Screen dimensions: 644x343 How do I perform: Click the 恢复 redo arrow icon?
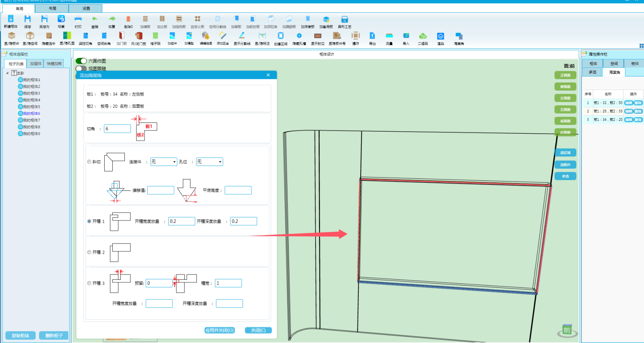tap(112, 19)
